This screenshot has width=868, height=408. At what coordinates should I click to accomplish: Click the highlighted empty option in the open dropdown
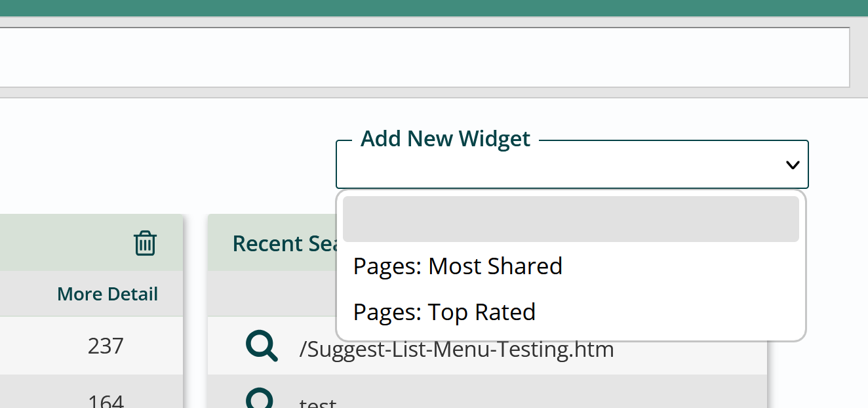pos(570,219)
